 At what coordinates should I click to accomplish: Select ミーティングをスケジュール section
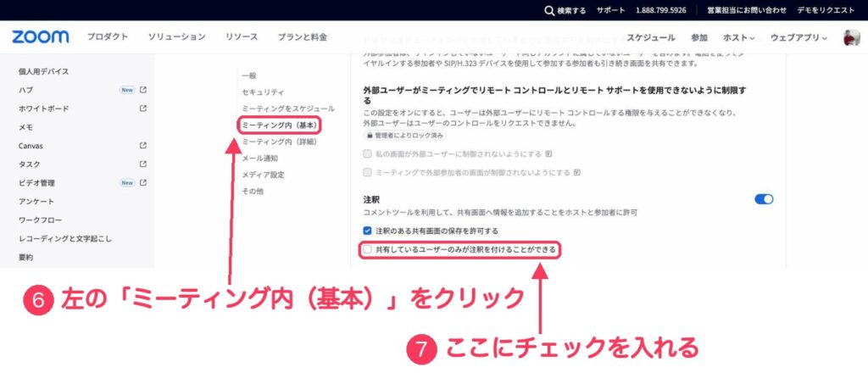[288, 109]
